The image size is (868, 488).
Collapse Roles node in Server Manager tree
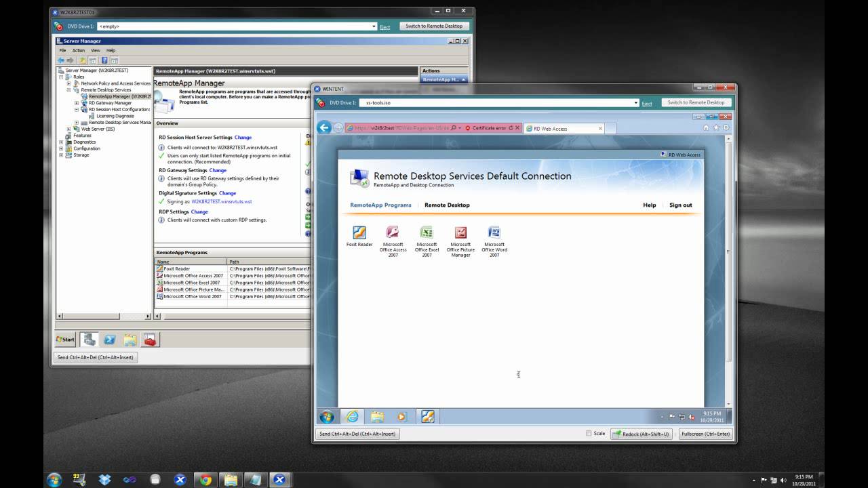point(61,77)
